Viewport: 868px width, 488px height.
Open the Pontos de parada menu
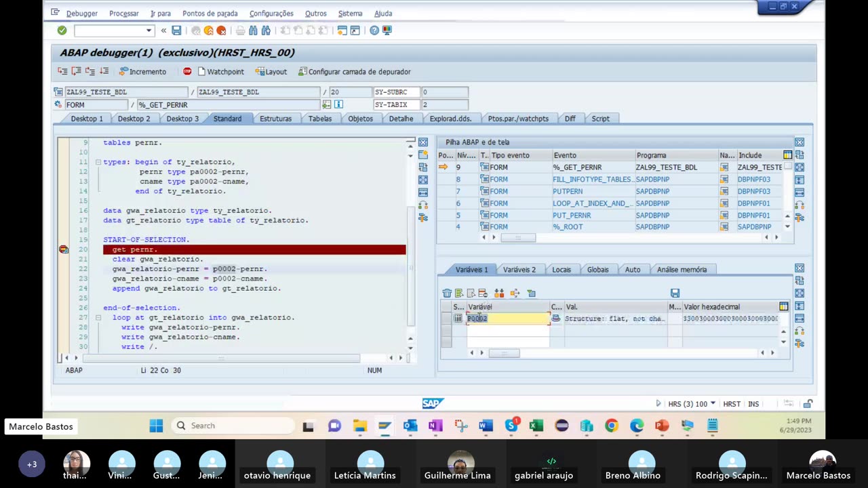click(210, 13)
